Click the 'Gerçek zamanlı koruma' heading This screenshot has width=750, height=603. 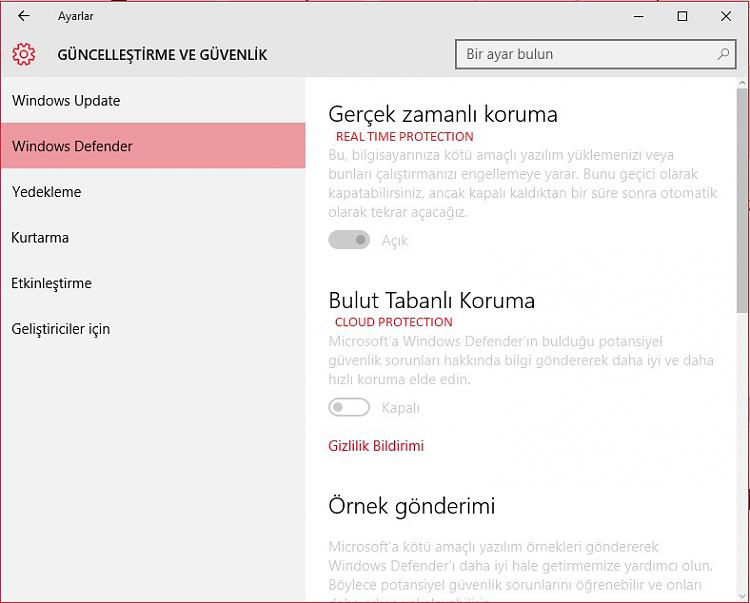pos(443,114)
